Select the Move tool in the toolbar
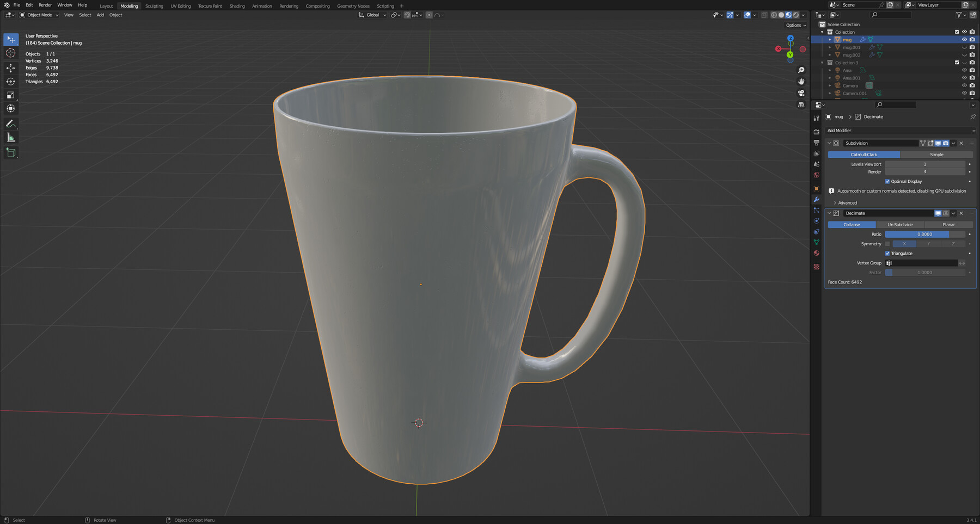 11,67
